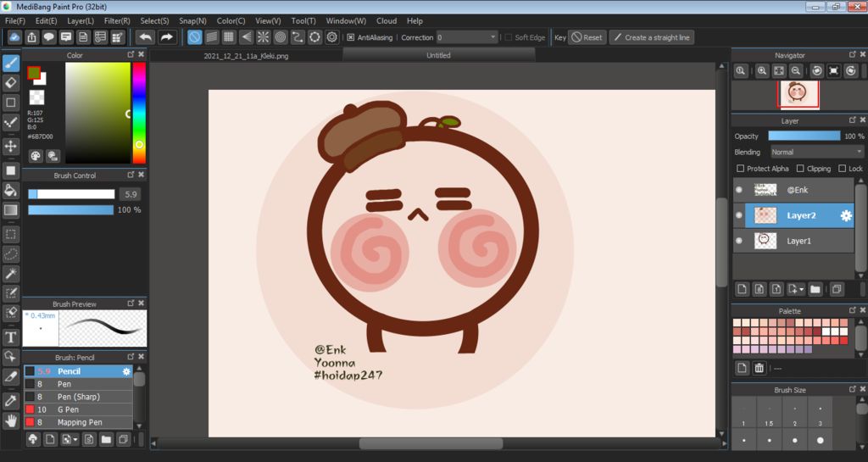The width and height of the screenshot is (868, 462).
Task: Open the Snap(N) menu
Action: pos(192,20)
